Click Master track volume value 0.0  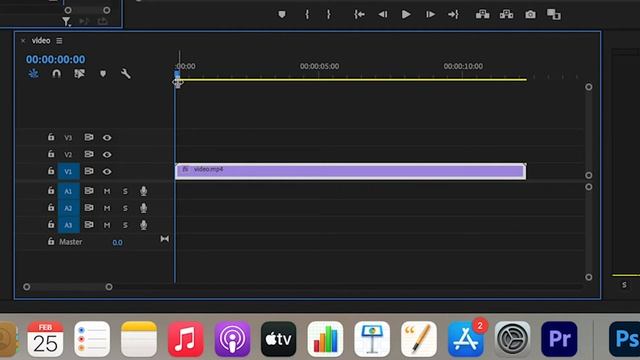(x=117, y=242)
